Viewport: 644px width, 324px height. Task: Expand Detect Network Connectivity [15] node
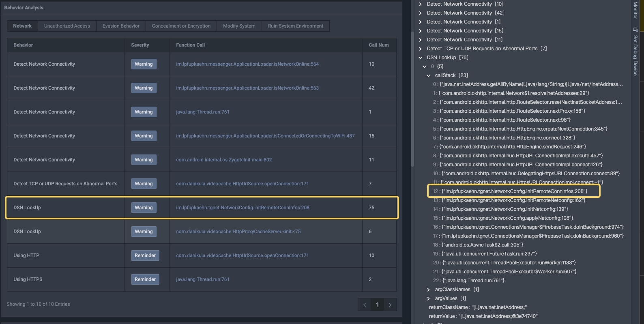[x=420, y=31]
